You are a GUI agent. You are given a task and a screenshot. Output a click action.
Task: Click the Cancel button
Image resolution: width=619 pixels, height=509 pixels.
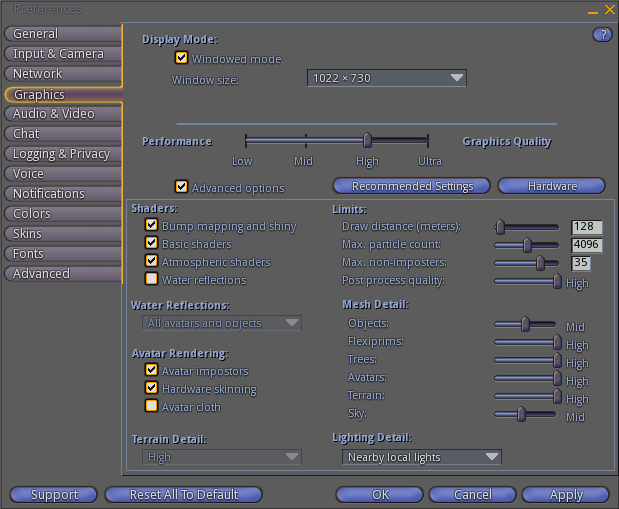coord(473,494)
